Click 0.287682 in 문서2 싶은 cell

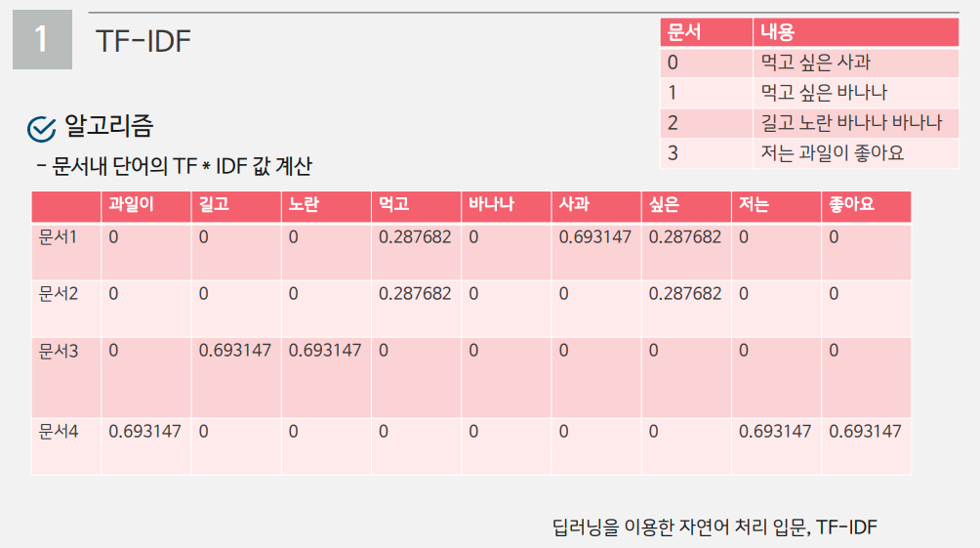(685, 293)
